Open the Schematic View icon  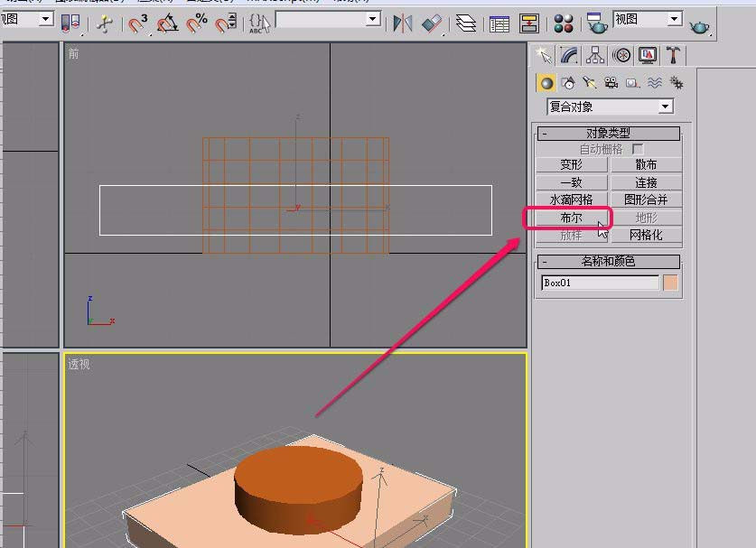coord(529,23)
